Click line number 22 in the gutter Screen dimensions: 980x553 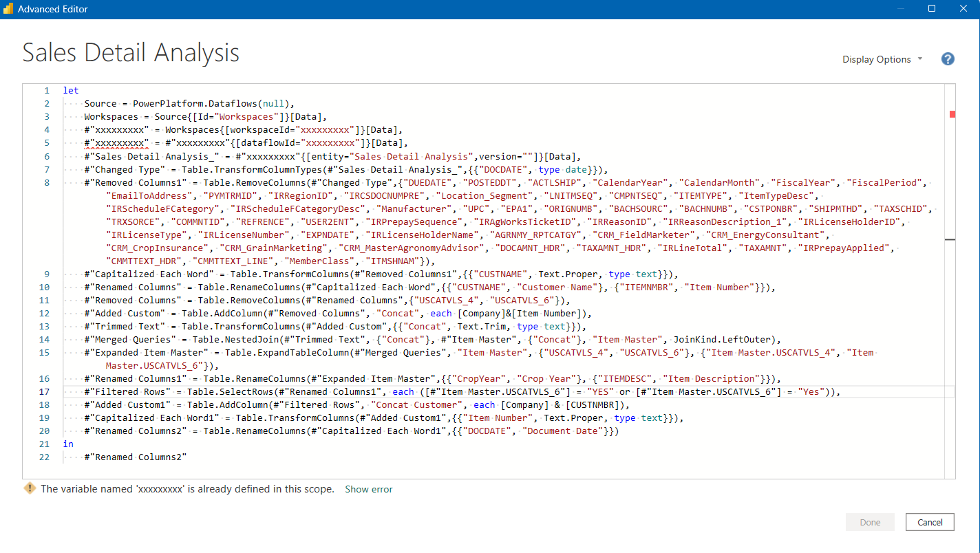(45, 457)
